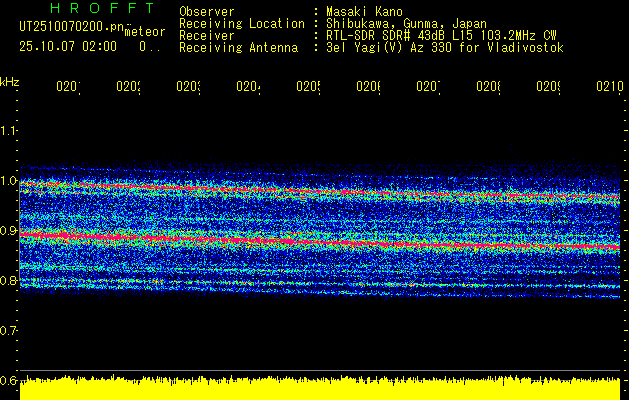Click the 'meteor' label
The height and width of the screenshot is (400, 629).
[x=145, y=32]
